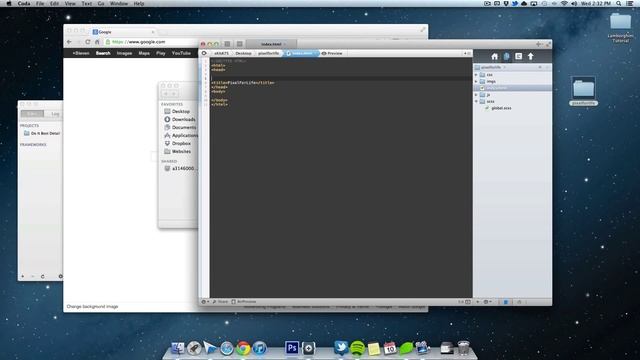Click the css folder name
The height and width of the screenshot is (360, 640).
489,75
